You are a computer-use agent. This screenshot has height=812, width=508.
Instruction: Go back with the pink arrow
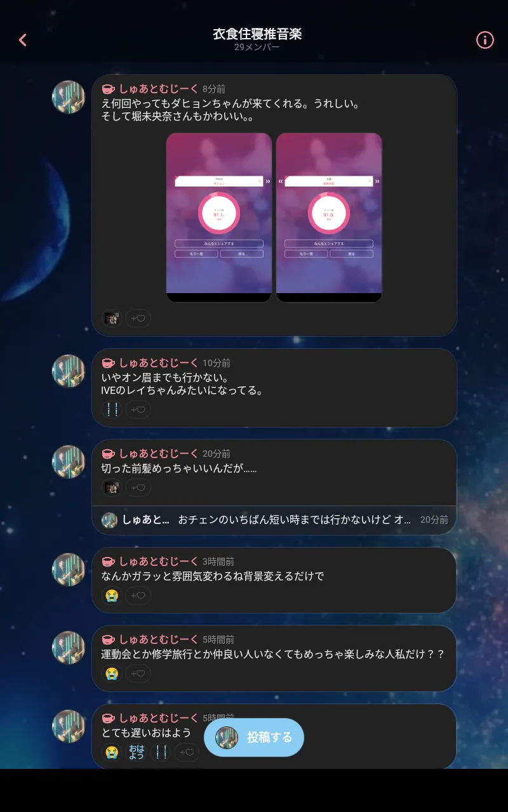(x=23, y=40)
